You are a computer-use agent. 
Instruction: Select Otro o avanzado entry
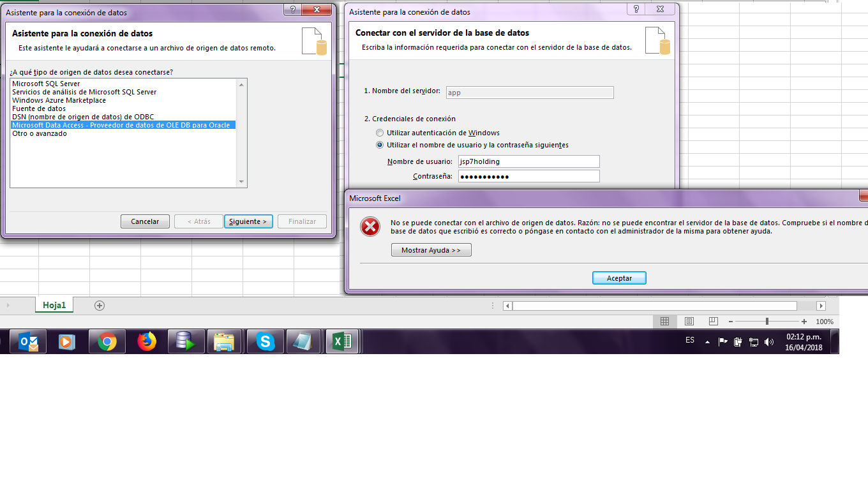coord(124,133)
